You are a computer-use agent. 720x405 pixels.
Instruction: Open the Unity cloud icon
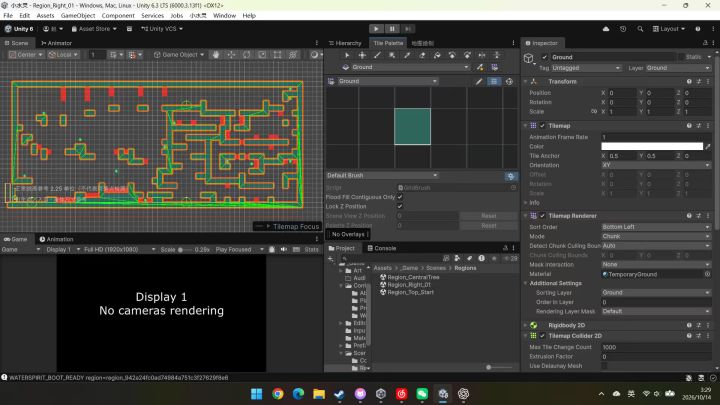coord(606,29)
